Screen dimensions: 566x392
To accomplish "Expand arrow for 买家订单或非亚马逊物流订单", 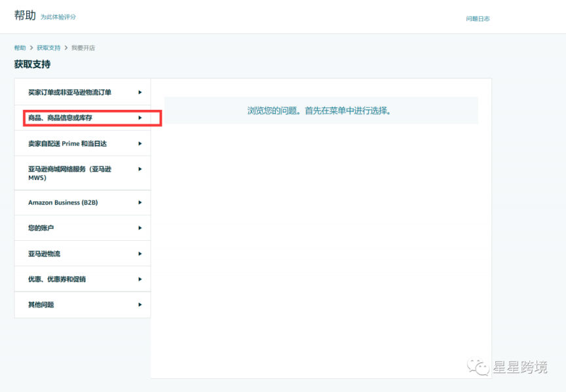I will tap(140, 92).
